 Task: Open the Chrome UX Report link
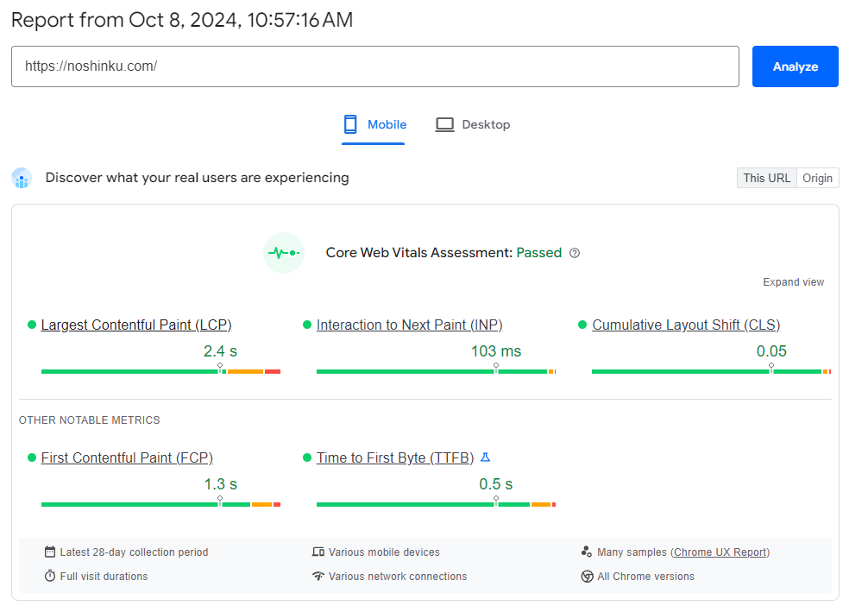point(720,552)
